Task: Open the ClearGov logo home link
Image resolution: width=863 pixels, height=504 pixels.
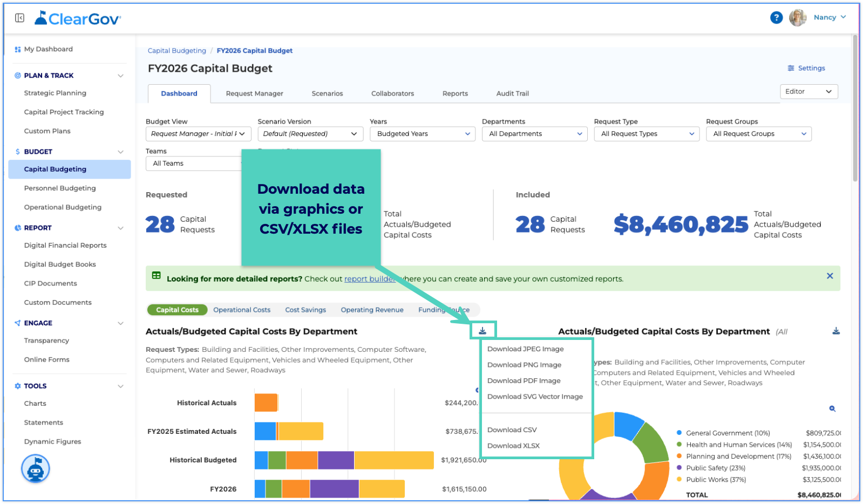Action: pyautogui.click(x=78, y=18)
